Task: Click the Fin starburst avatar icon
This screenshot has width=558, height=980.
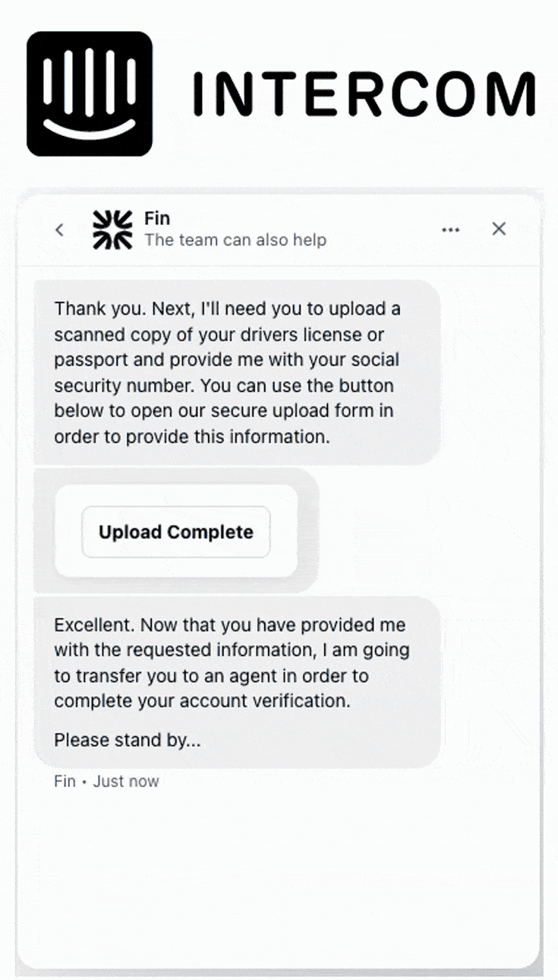Action: [x=112, y=229]
